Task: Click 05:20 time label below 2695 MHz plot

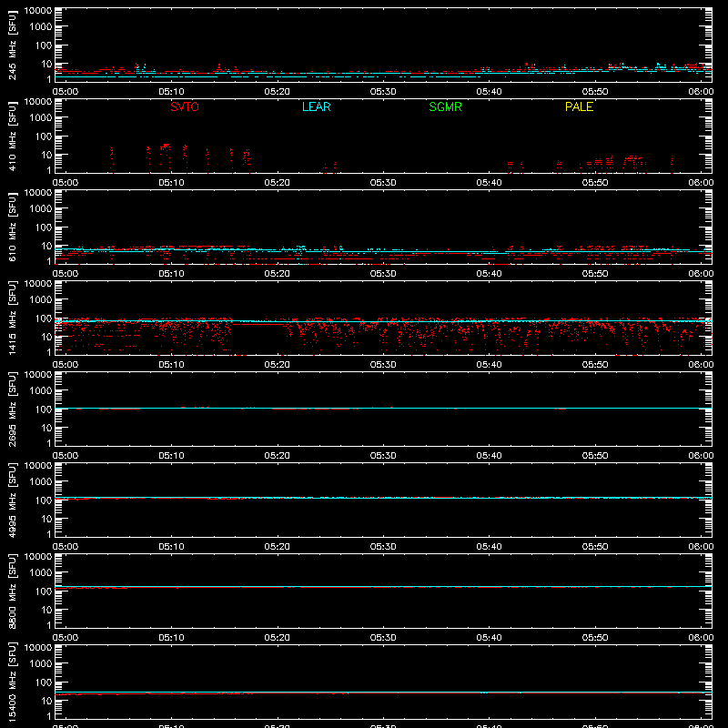Action: [x=278, y=456]
